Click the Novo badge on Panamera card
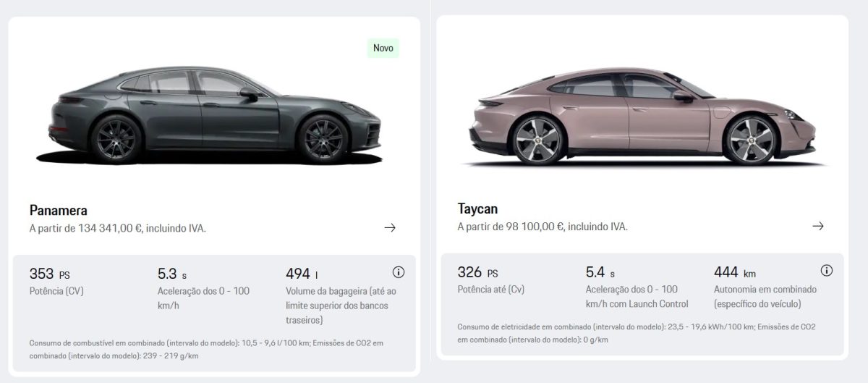This screenshot has width=868, height=383. 383,49
